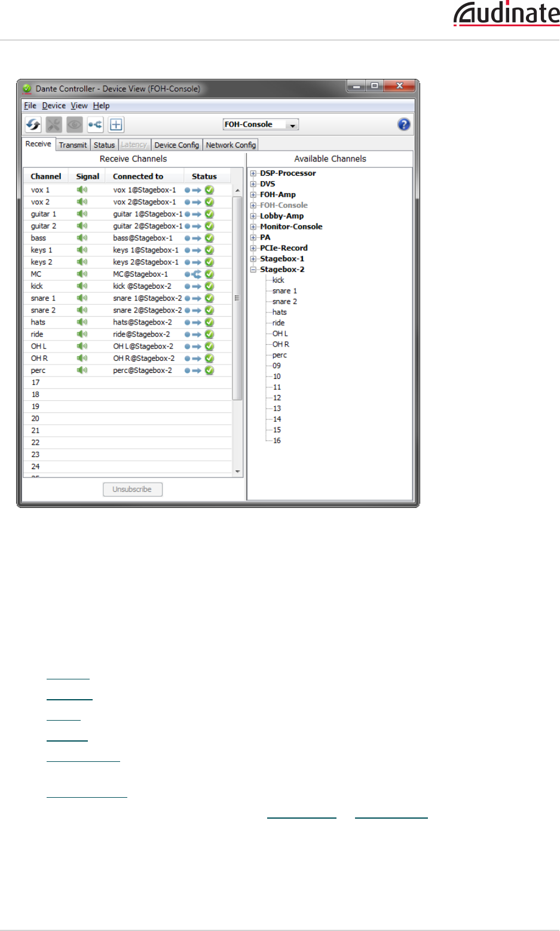Expand the PCIe-Record tree node

(x=253, y=248)
